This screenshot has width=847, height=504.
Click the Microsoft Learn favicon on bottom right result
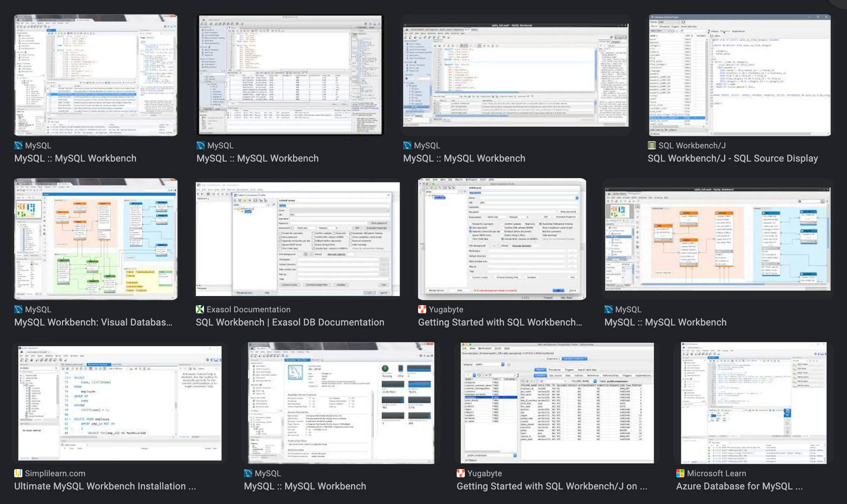[x=681, y=473]
